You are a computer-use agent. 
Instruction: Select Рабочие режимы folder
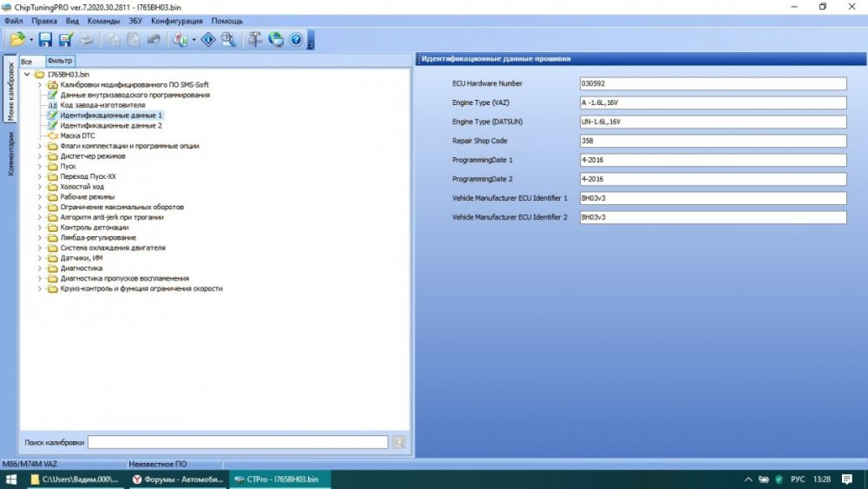point(88,197)
